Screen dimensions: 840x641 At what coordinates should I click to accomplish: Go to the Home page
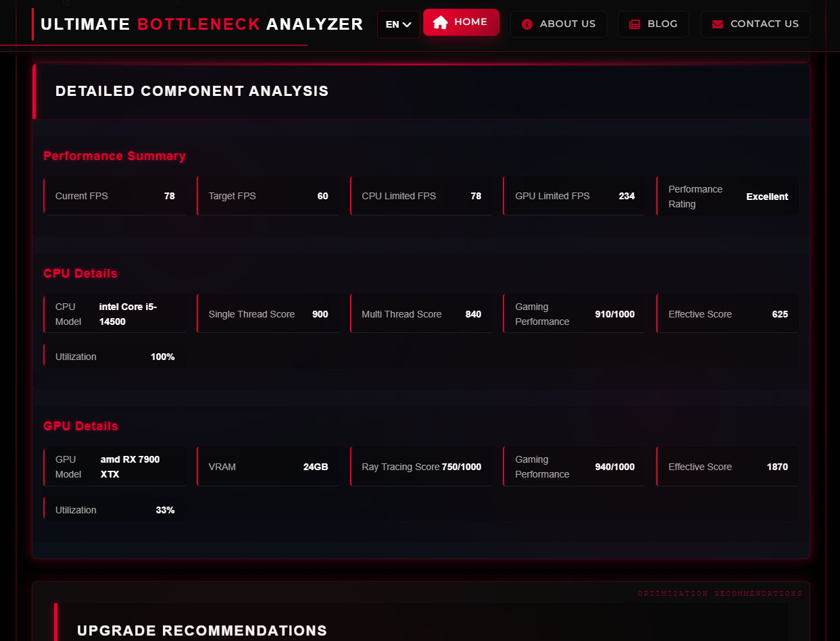point(461,22)
